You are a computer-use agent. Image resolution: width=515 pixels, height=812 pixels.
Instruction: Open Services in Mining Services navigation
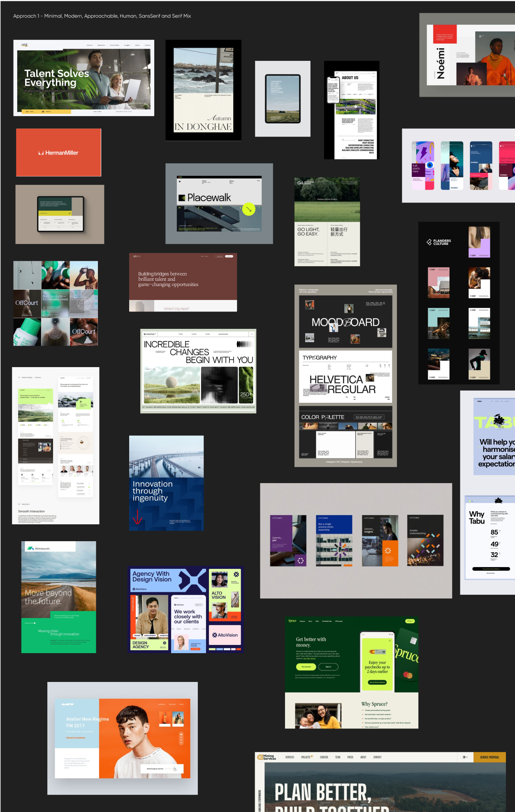(x=290, y=757)
